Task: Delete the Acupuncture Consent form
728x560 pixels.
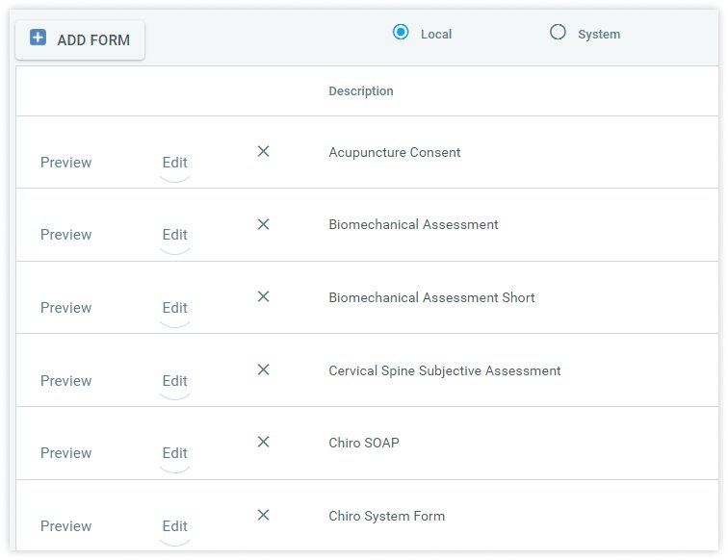Action: coord(263,151)
